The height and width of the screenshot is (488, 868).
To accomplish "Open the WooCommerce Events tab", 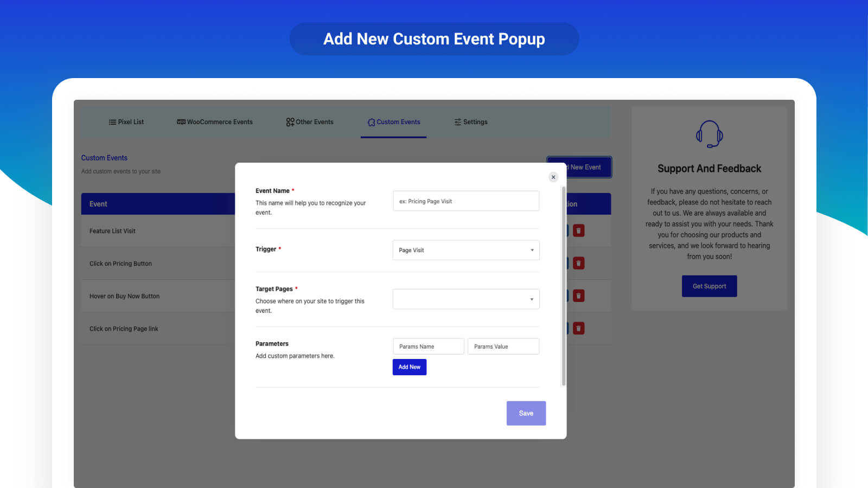I will tap(215, 122).
